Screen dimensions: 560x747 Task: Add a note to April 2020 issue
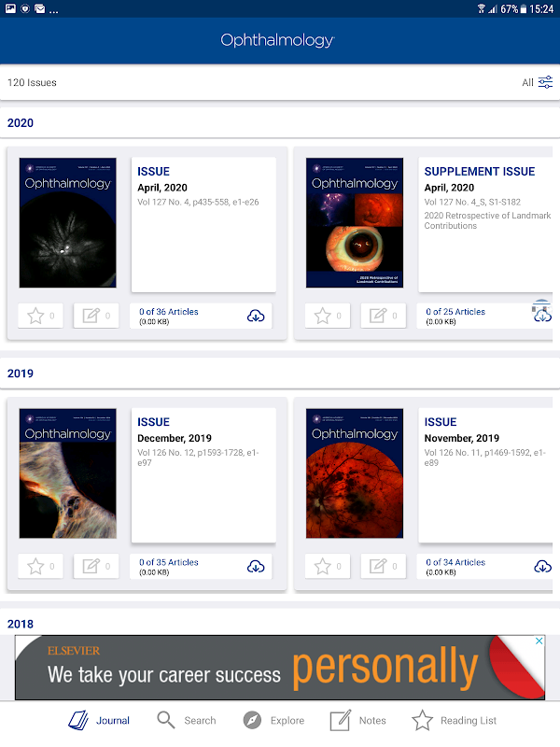pos(96,316)
